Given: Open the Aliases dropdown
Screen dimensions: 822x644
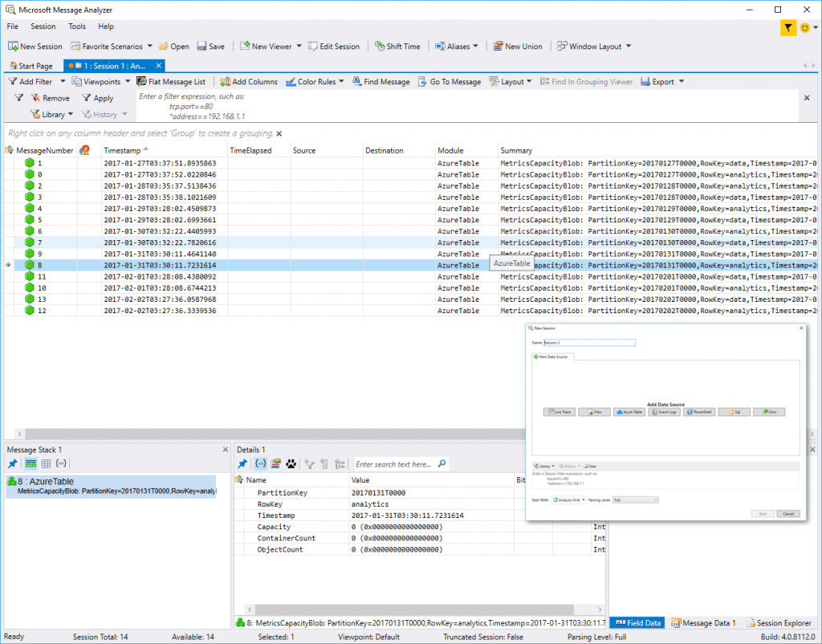Looking at the screenshot, I should (457, 46).
